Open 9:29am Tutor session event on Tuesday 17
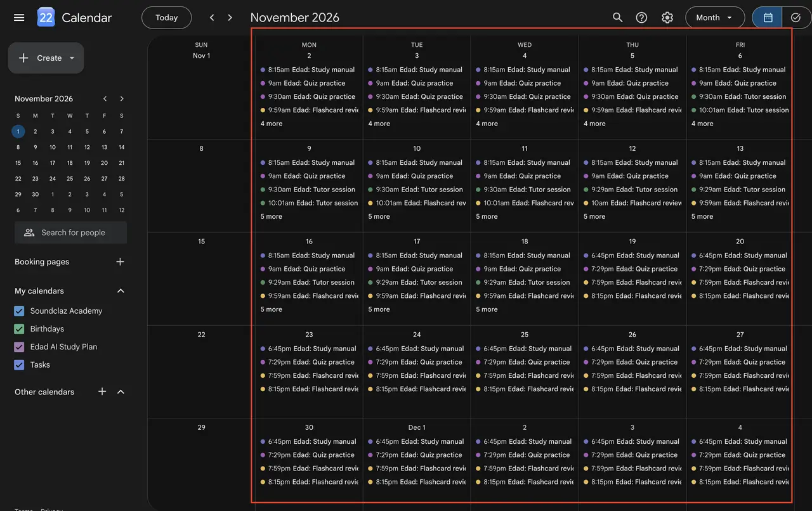The image size is (812, 511). pyautogui.click(x=416, y=283)
